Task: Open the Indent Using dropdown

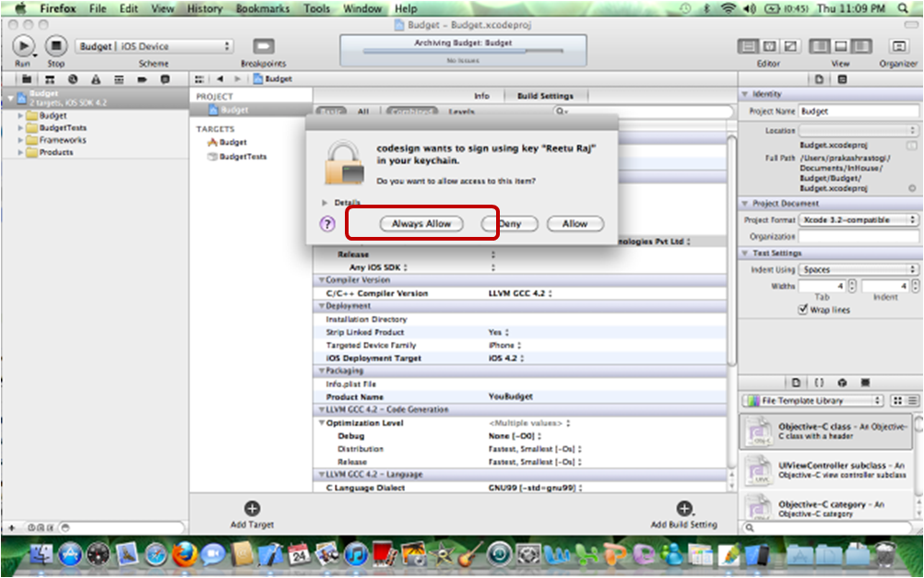Action: coord(859,269)
